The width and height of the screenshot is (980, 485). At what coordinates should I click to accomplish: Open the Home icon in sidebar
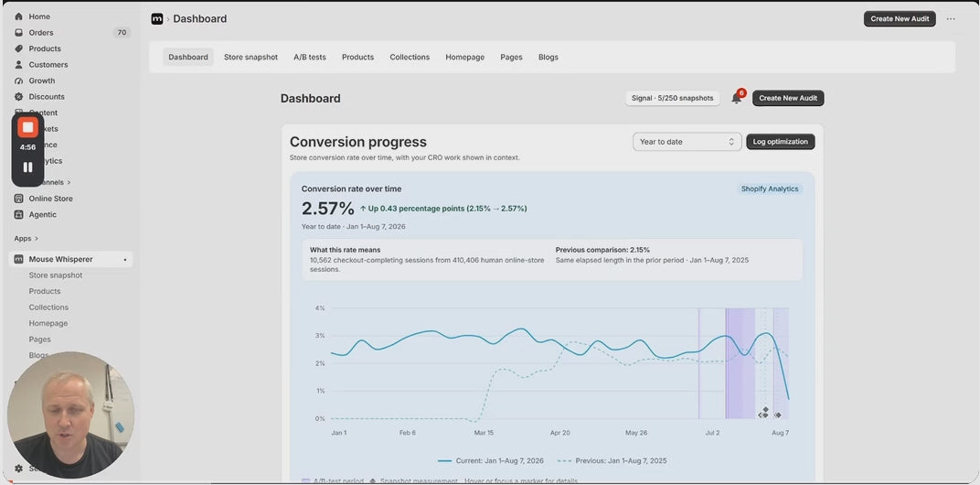19,16
